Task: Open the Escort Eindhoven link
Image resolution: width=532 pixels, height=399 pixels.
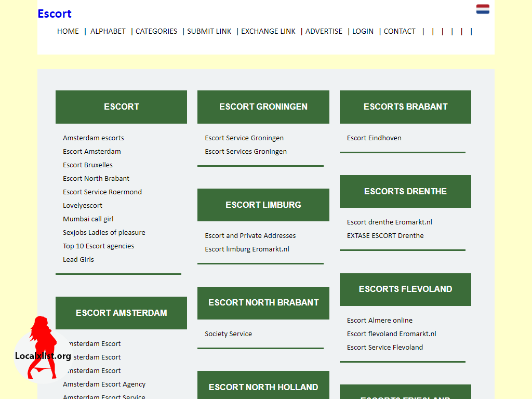Action: 374,138
